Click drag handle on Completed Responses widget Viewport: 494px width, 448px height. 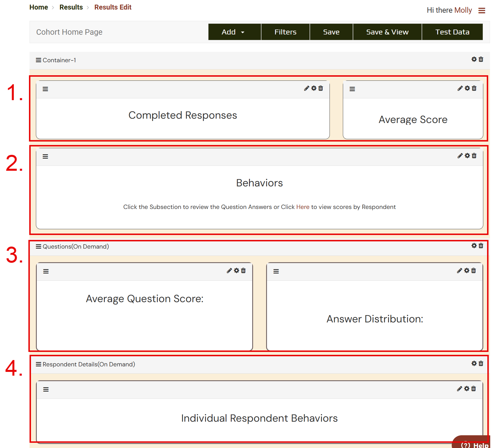coord(45,89)
